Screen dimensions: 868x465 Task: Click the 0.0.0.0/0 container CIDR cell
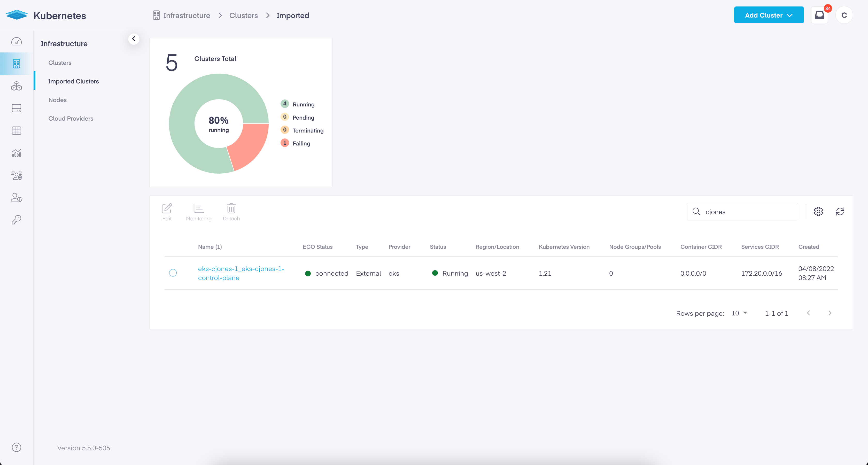693,273
